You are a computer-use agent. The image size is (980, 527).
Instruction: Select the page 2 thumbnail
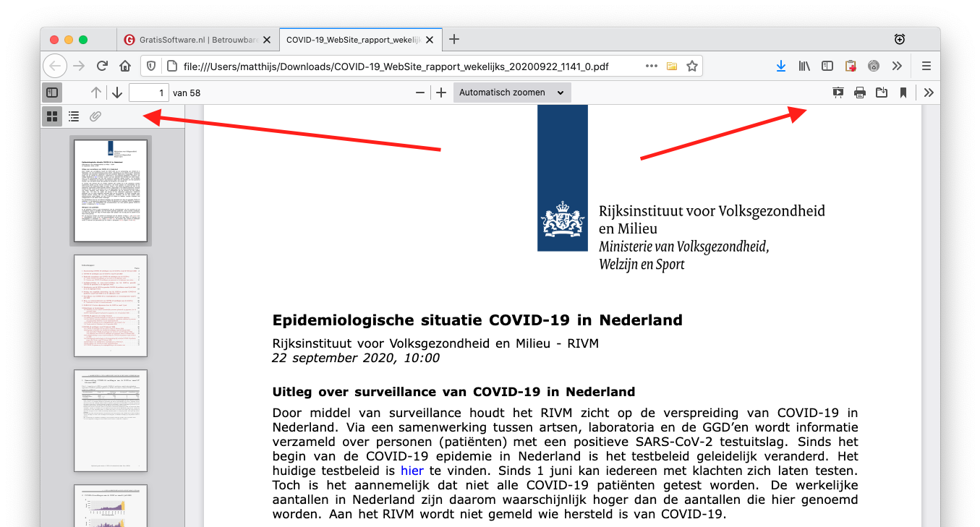coord(111,305)
